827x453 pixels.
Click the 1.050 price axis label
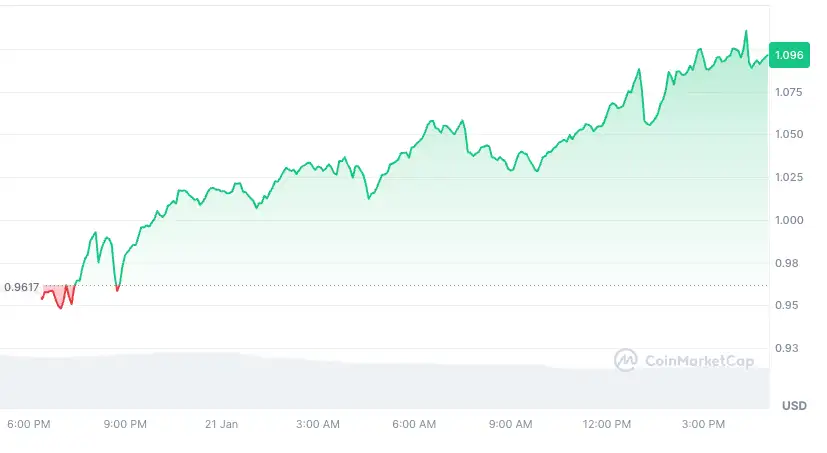click(789, 134)
